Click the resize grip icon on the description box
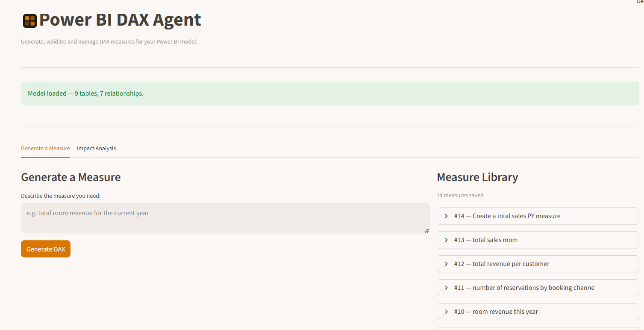 pos(426,230)
